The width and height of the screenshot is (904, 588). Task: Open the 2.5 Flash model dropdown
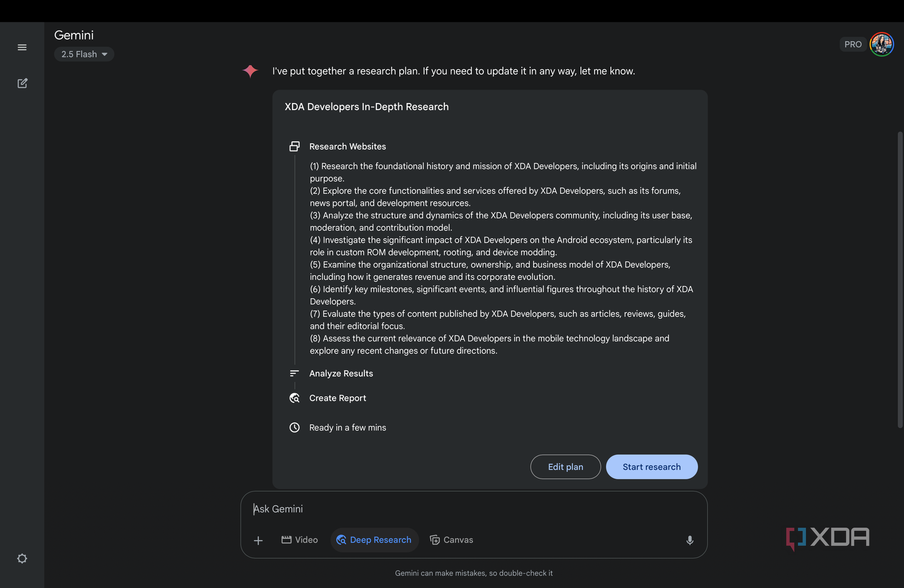pos(84,54)
